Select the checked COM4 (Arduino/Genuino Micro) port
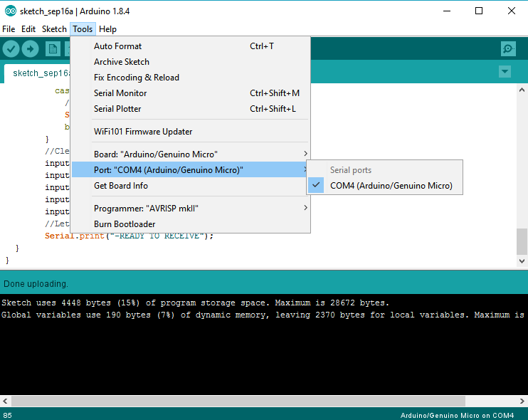Viewport: 528px width, 420px height. point(384,186)
